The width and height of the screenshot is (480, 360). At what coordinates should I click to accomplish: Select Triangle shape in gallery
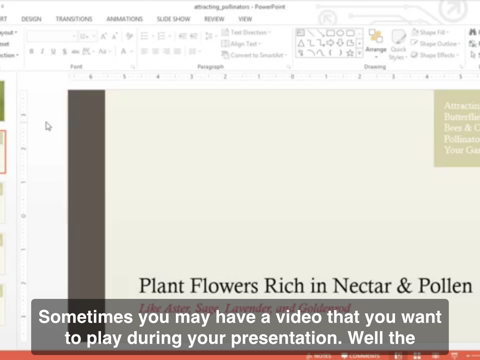point(301,43)
